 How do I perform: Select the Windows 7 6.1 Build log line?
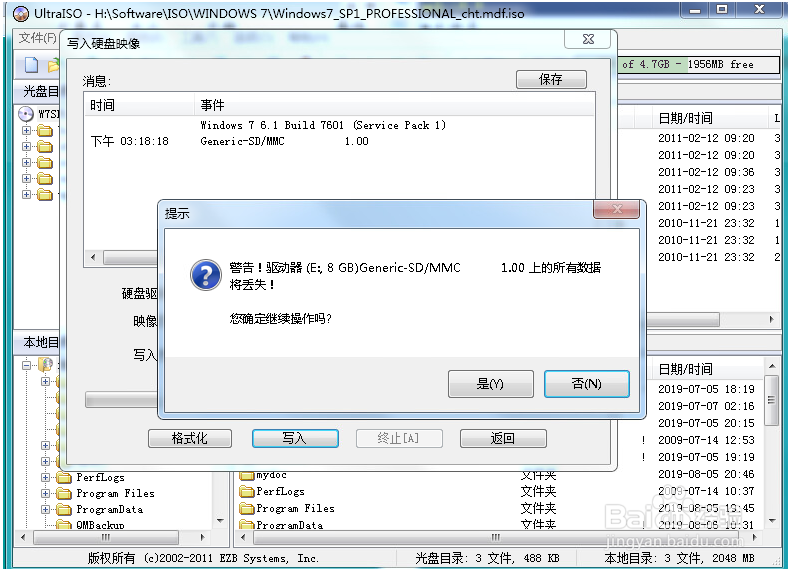pyautogui.click(x=323, y=125)
